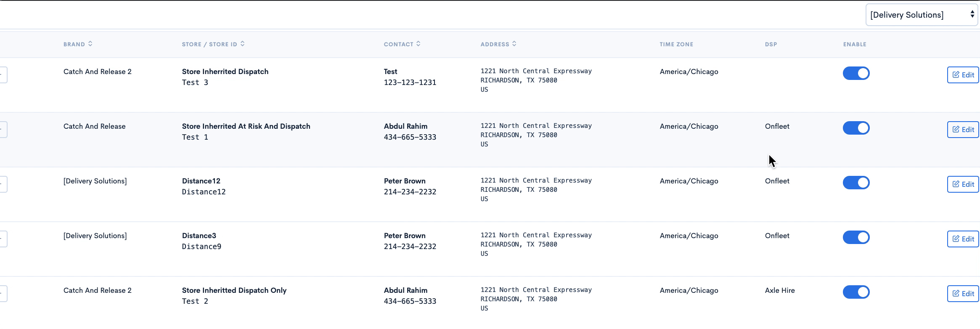
Task: Click row selector beside Distance12 brand
Action: [x=3, y=184]
